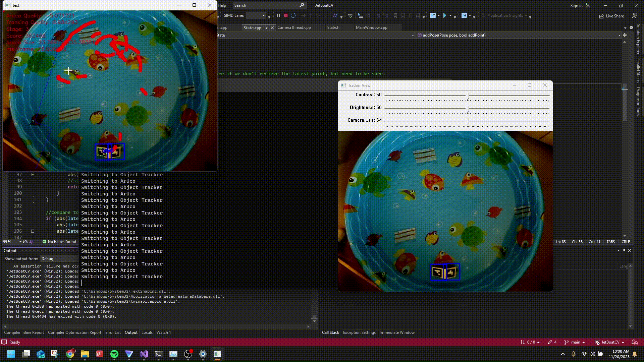Open the Error List tab
Screen dimensions: 644x362
click(x=113, y=333)
